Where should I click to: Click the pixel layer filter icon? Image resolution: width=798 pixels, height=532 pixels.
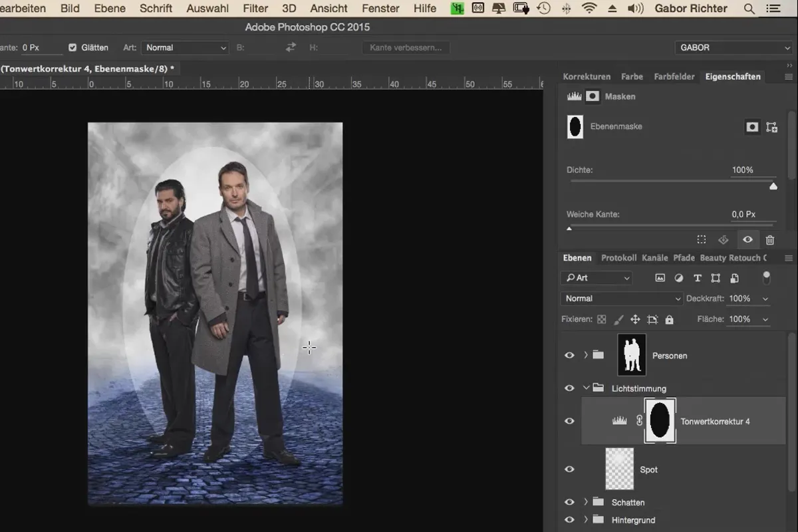click(660, 278)
